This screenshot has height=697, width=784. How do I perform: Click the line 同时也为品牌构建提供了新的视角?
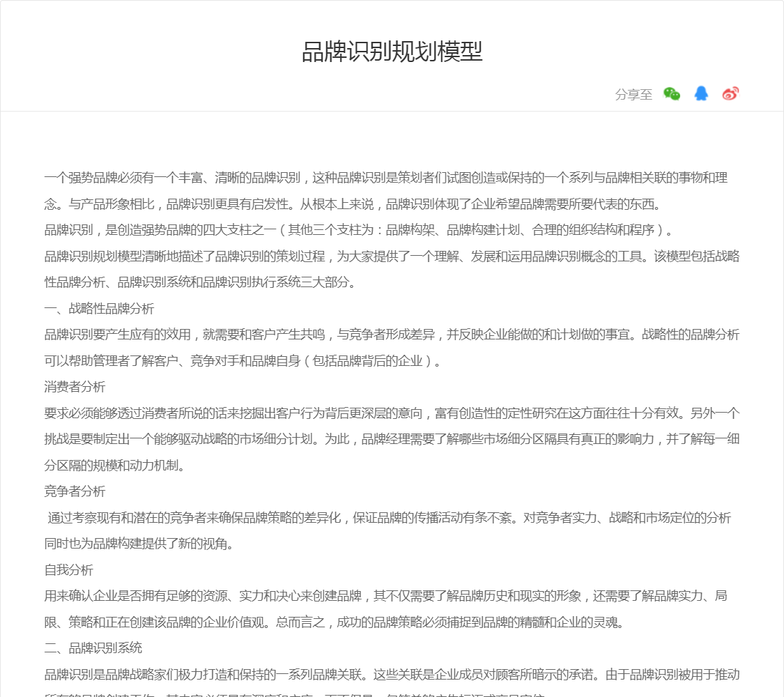coord(139,544)
